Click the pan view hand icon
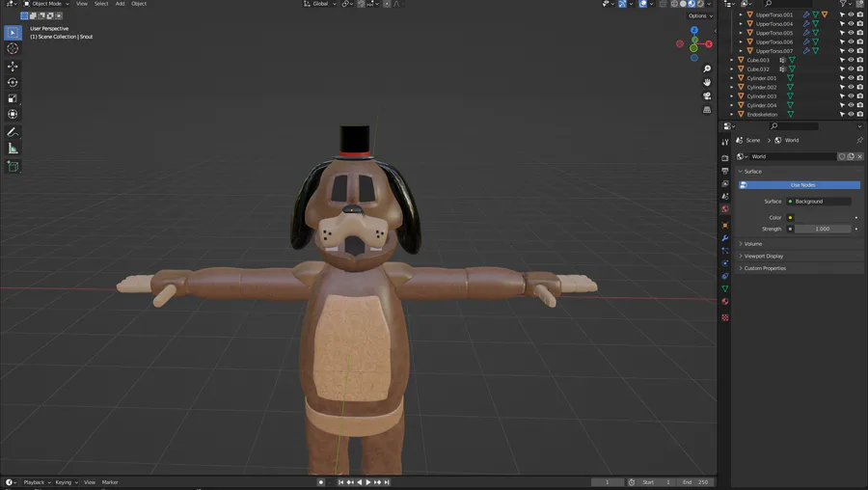Screen dimensions: 868x490 pos(707,82)
